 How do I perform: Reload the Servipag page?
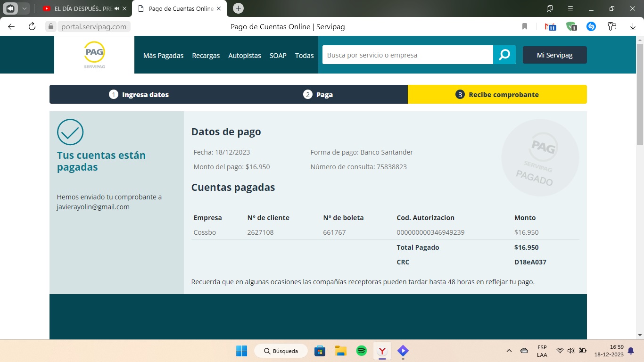[x=32, y=26]
